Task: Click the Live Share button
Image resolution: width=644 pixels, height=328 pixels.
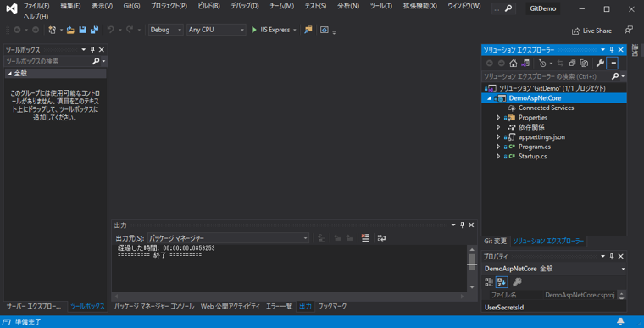Action: 591,31
